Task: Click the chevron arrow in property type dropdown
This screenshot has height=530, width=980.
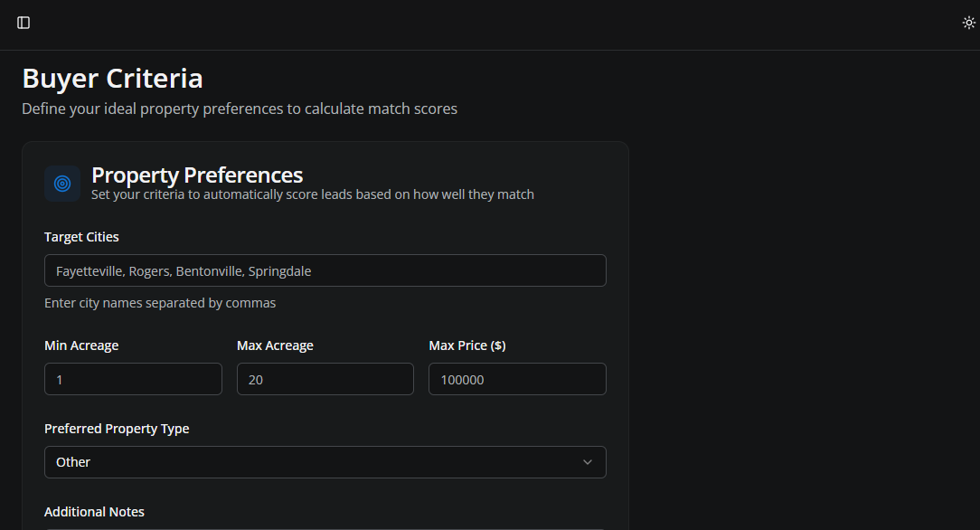Action: pos(588,462)
